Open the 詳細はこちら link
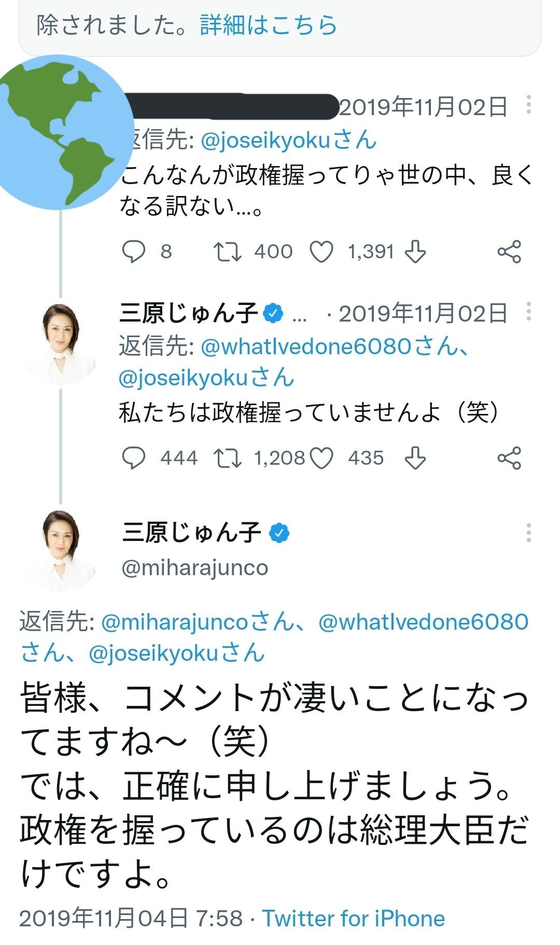Viewport: 560px width, 945px height. click(x=269, y=25)
